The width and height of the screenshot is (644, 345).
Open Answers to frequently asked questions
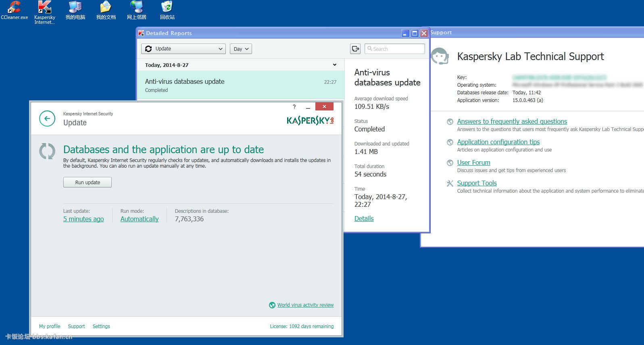(x=512, y=121)
